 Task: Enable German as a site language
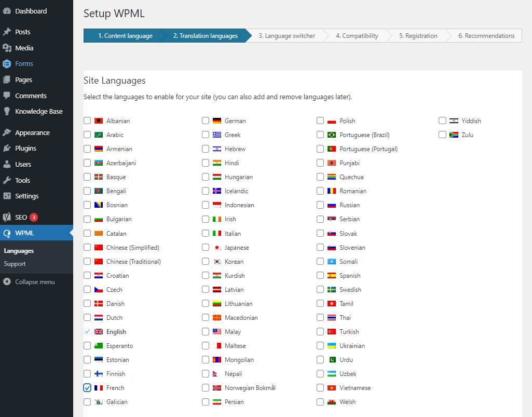(x=206, y=120)
